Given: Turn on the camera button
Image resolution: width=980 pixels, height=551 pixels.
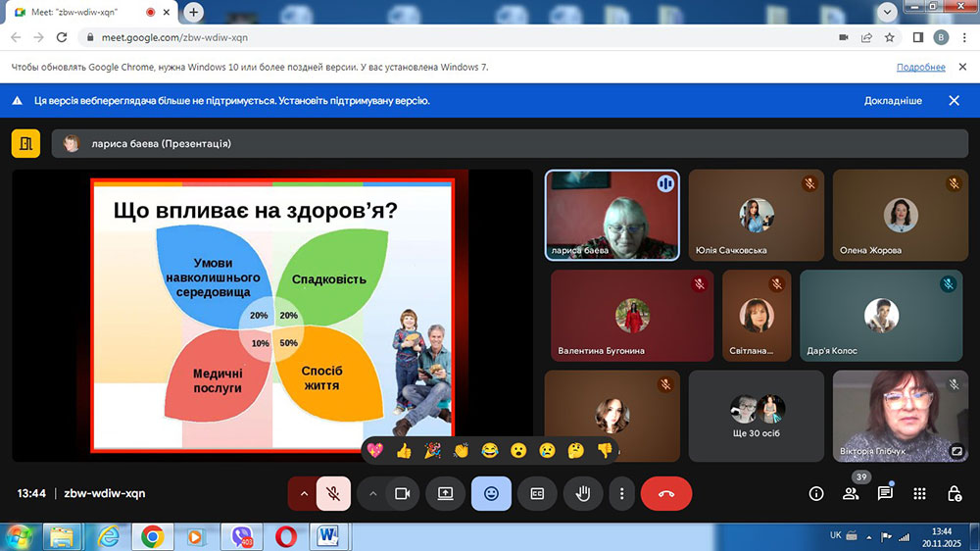Looking at the screenshot, I should [401, 494].
